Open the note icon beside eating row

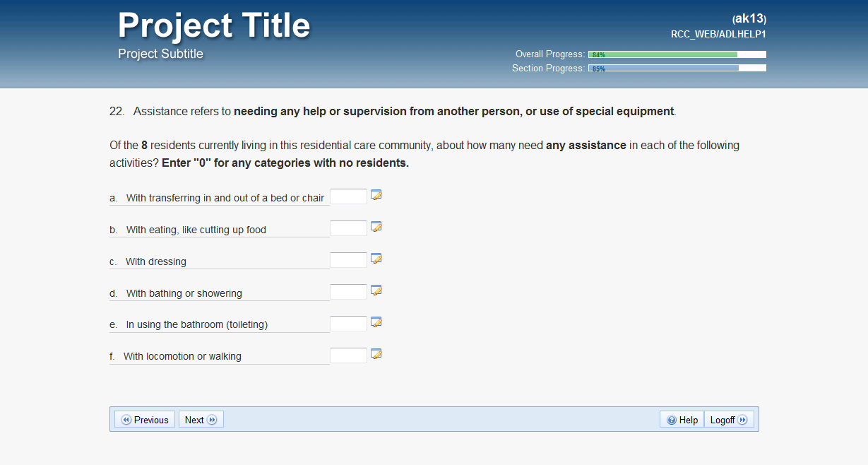coord(376,227)
